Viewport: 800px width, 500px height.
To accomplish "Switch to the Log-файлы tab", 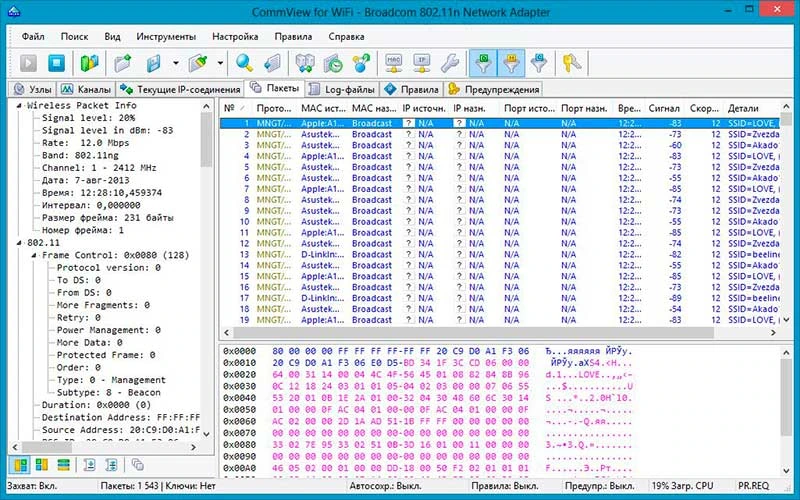I will (342, 89).
